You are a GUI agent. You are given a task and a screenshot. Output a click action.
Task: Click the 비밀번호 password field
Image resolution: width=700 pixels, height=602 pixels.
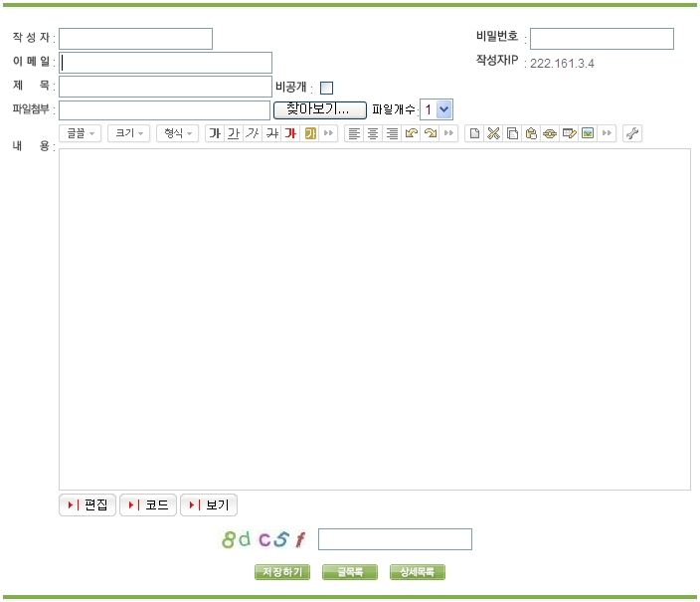[x=602, y=39]
